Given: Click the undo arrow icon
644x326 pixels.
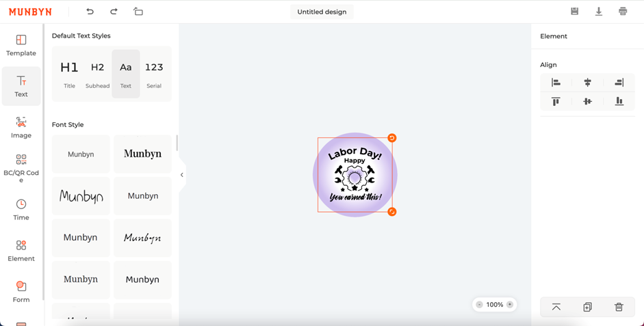Looking at the screenshot, I should coord(90,12).
